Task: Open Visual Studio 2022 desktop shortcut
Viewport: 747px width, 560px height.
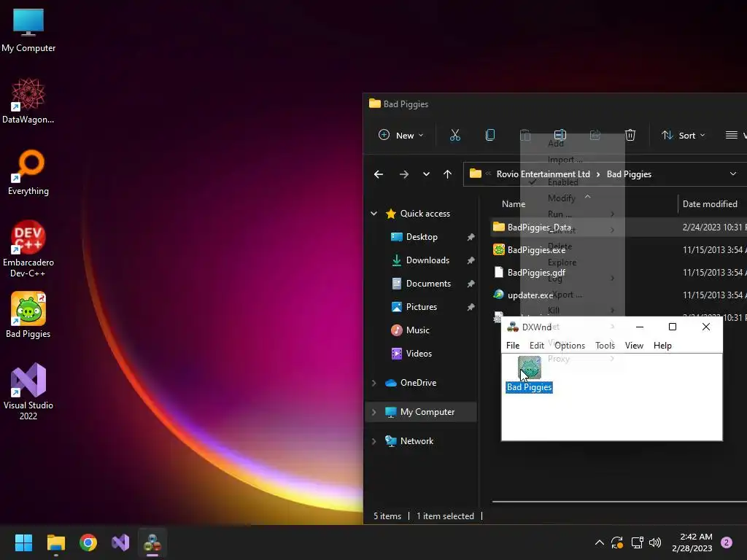Action: [x=28, y=392]
